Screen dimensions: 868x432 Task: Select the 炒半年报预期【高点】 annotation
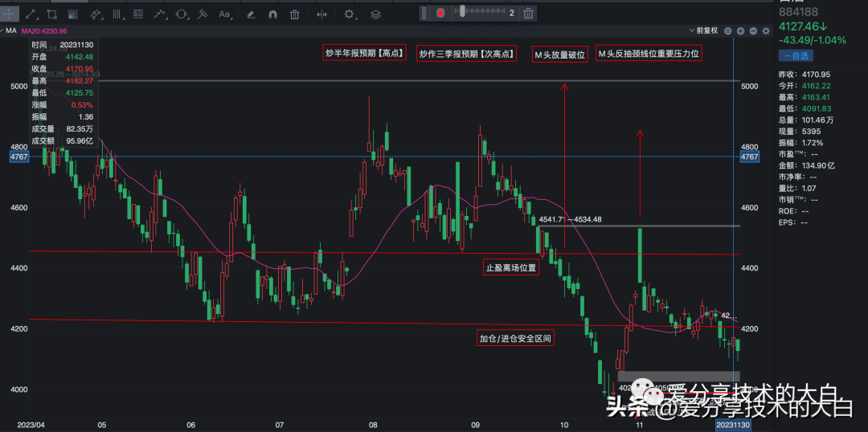point(364,53)
